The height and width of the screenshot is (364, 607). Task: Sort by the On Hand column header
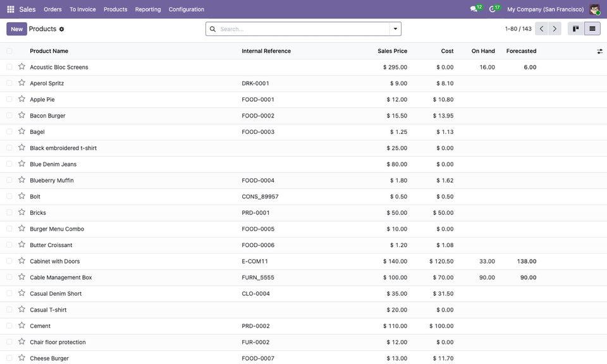tap(483, 51)
